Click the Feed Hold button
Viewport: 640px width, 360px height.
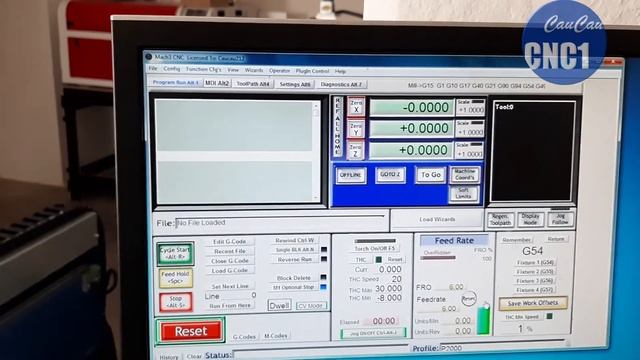(176, 278)
